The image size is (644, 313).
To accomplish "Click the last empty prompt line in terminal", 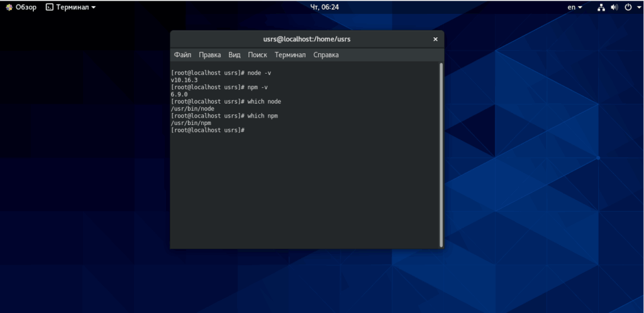I will coord(208,130).
